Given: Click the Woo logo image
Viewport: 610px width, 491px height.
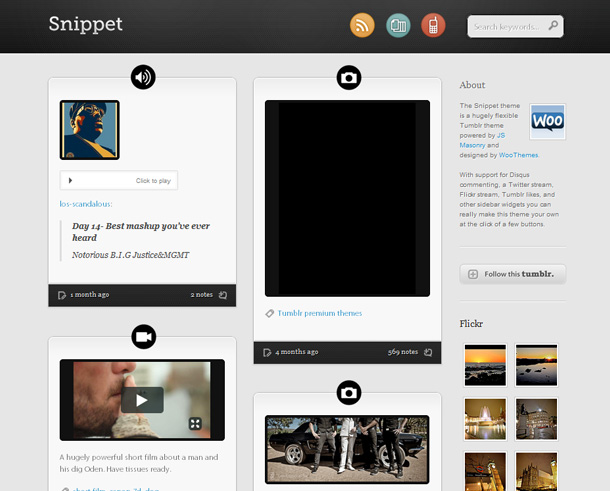Looking at the screenshot, I should click(548, 121).
